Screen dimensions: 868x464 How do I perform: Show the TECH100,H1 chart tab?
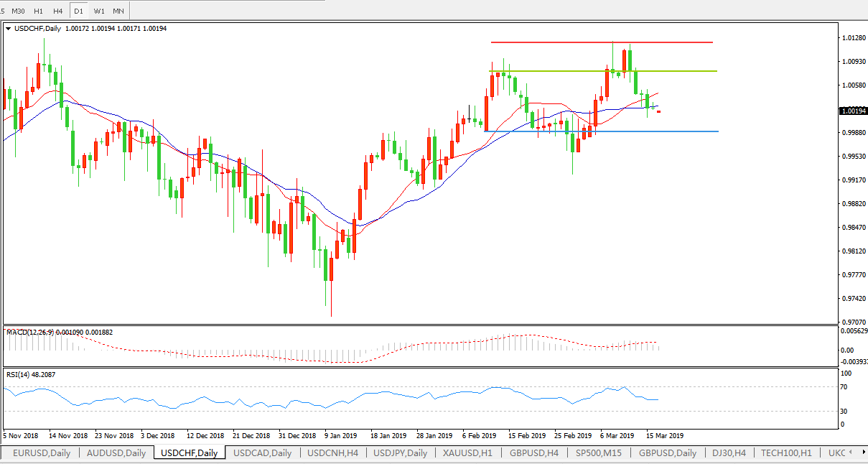(786, 453)
